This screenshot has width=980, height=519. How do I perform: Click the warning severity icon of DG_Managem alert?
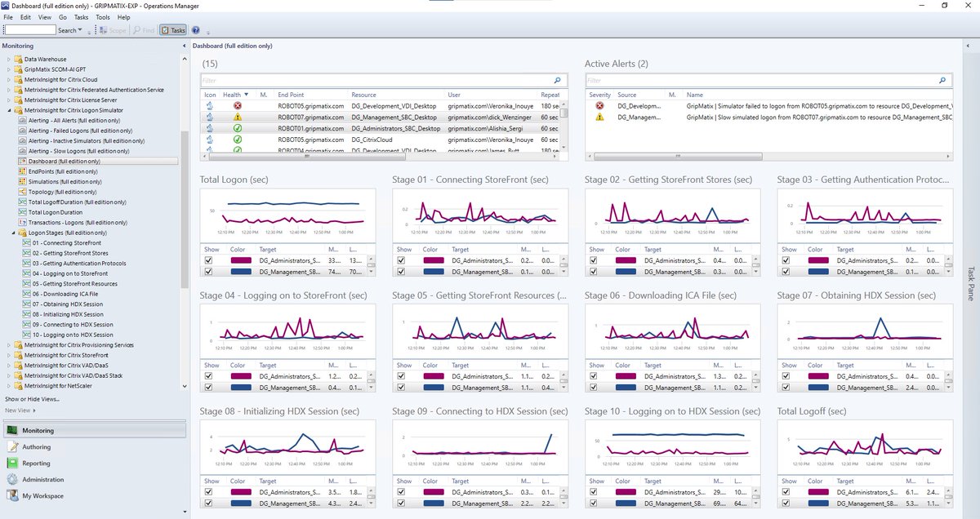click(x=599, y=118)
